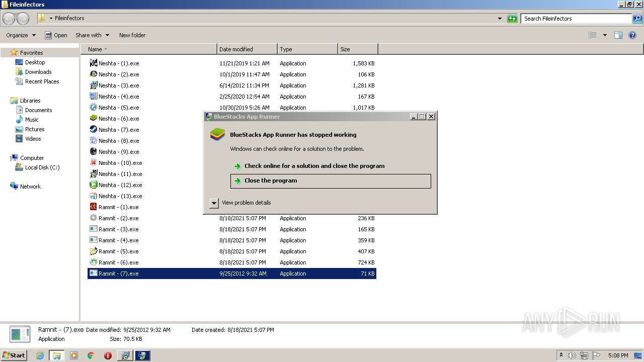Image resolution: width=644 pixels, height=362 pixels.
Task: Open the Documents library
Action: coord(38,110)
